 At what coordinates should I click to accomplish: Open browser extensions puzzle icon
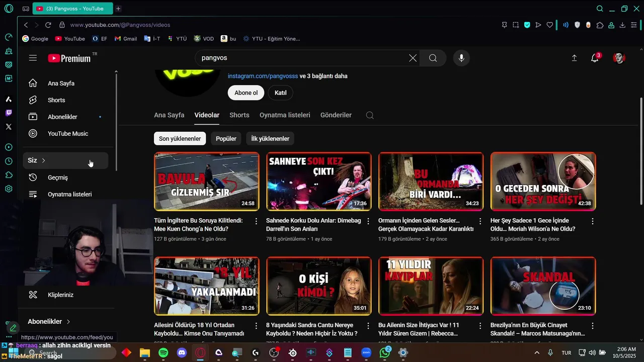point(600,25)
